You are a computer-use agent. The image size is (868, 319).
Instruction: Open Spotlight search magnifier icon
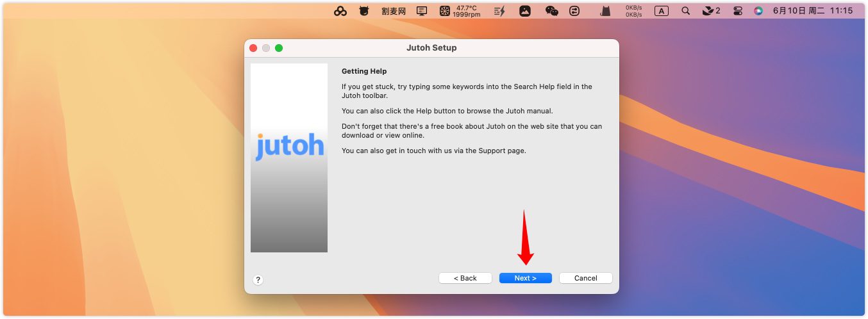(x=685, y=11)
